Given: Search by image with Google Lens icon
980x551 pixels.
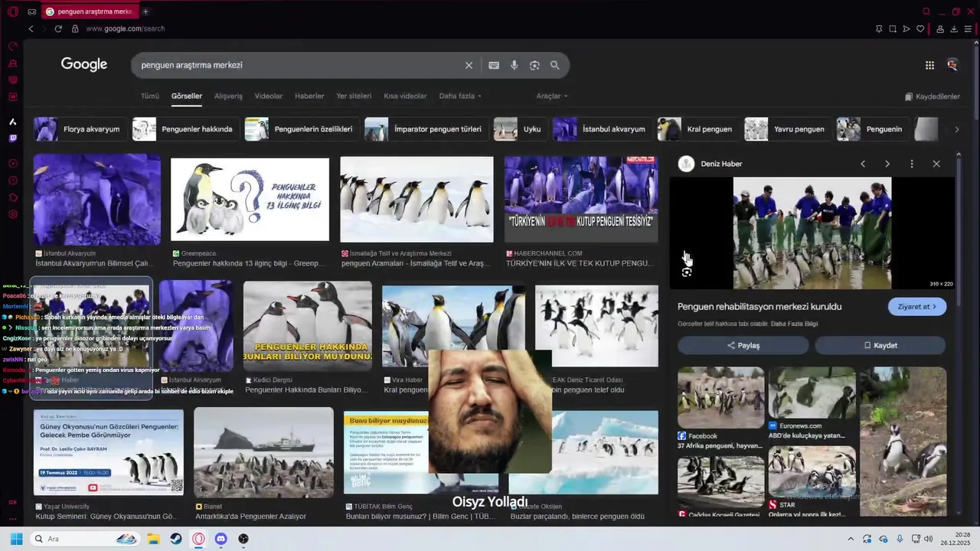Looking at the screenshot, I should click(534, 65).
